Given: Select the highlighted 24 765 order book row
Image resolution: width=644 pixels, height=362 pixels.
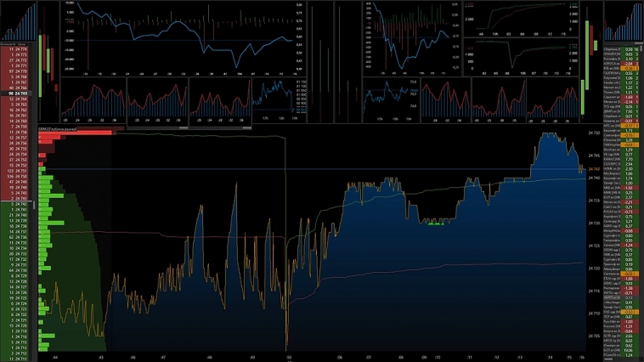Looking at the screenshot, I should click(x=19, y=93).
